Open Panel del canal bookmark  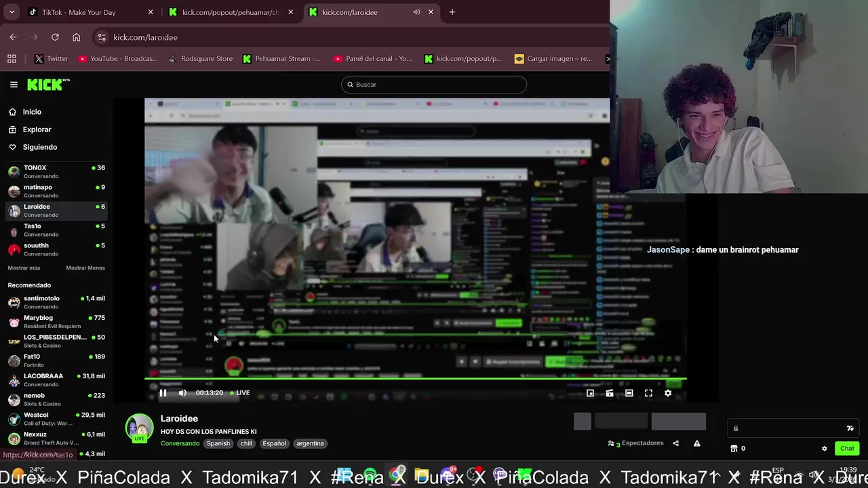click(x=373, y=59)
